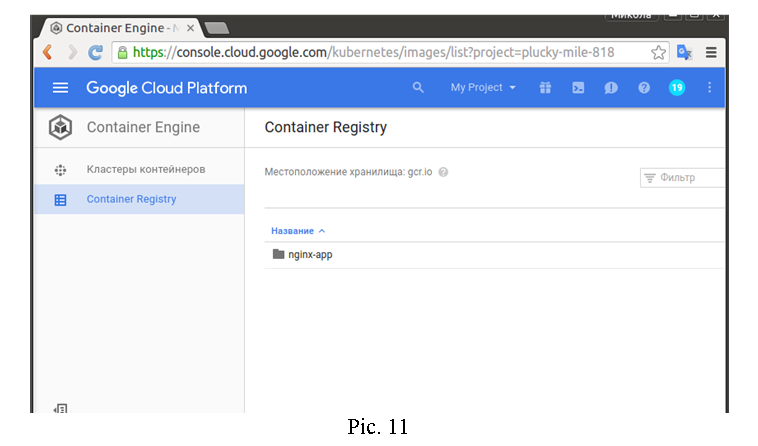The width and height of the screenshot is (758, 446).
Task: Open the Chrome hamburger menu
Action: point(711,52)
